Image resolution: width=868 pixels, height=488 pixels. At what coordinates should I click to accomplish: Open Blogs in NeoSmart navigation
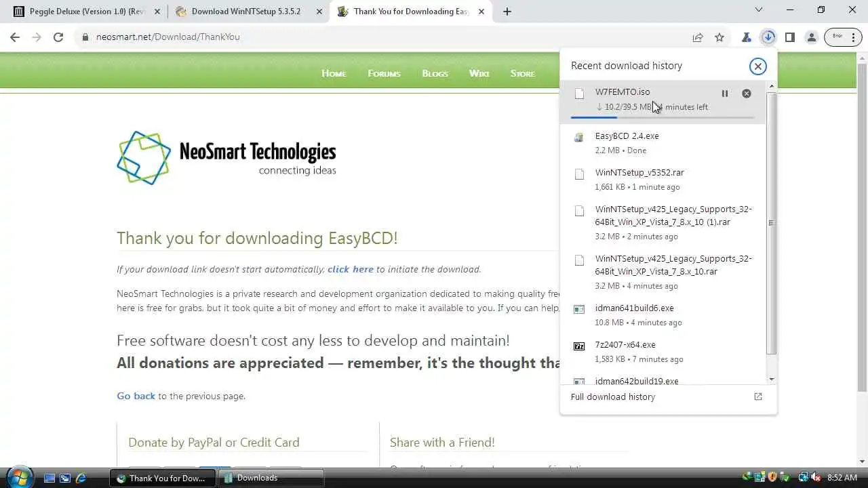click(435, 73)
